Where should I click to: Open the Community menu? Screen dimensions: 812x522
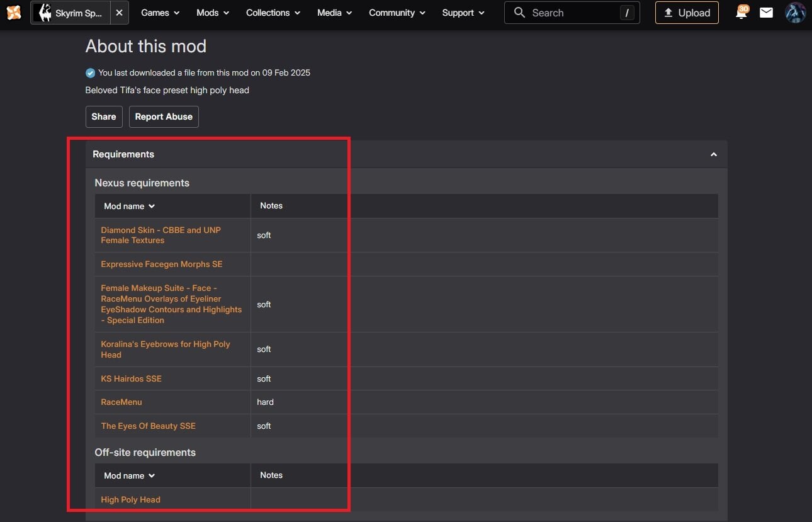coord(397,13)
